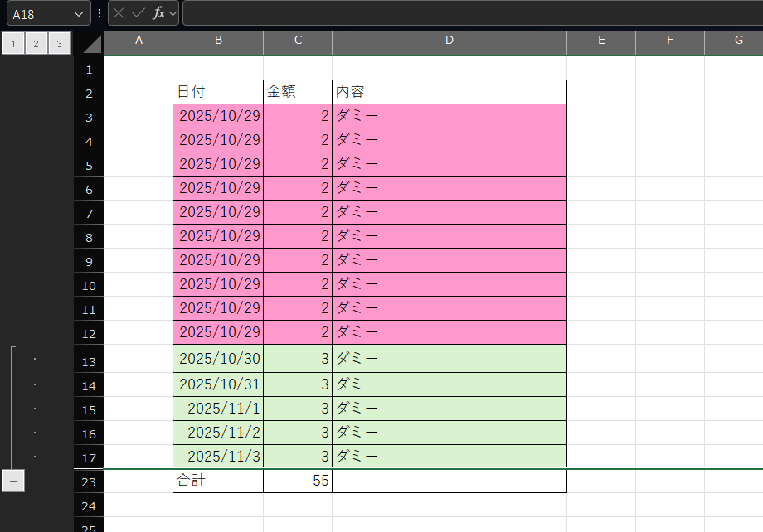This screenshot has height=532, width=763.
Task: Click the three-dot handle beside Name Box
Action: tap(100, 13)
